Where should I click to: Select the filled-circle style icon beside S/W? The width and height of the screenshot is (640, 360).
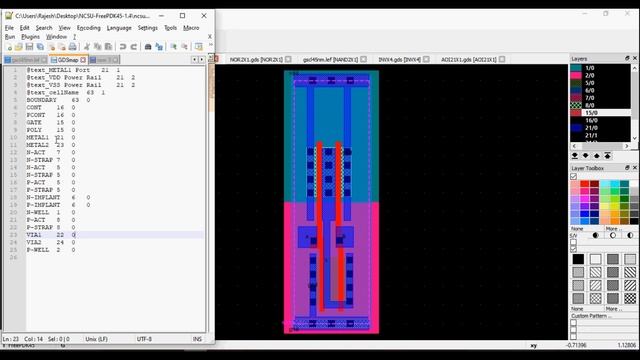coord(596,235)
